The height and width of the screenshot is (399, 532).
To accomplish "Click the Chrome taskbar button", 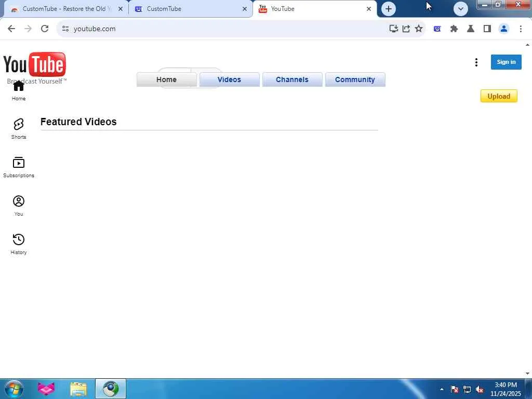I will coord(111,389).
